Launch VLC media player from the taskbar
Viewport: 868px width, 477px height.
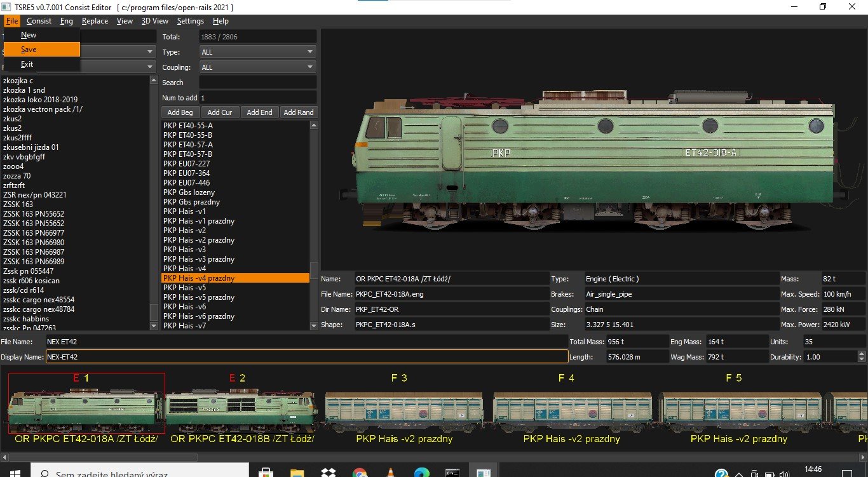click(390, 473)
